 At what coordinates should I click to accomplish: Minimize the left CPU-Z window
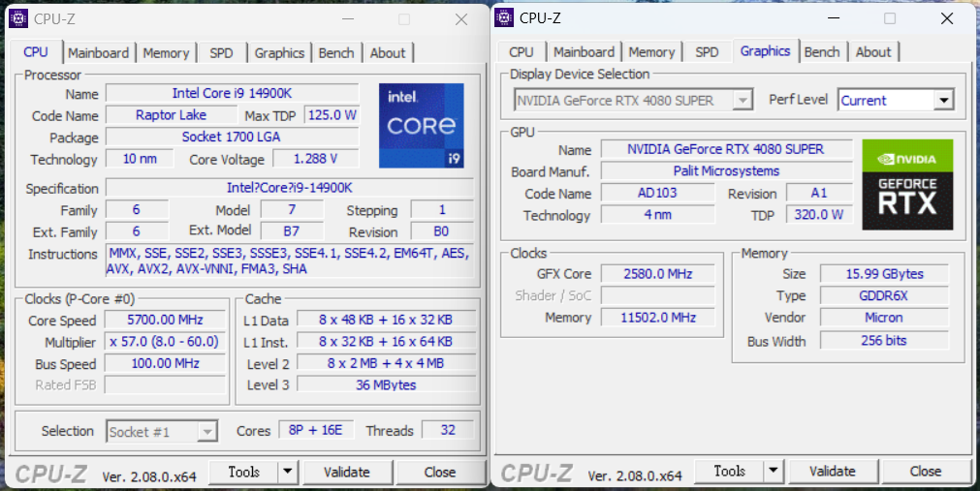(347, 19)
